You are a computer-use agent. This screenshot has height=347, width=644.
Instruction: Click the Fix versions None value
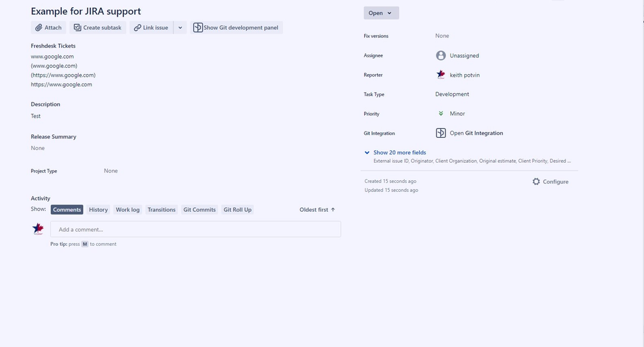click(x=442, y=35)
